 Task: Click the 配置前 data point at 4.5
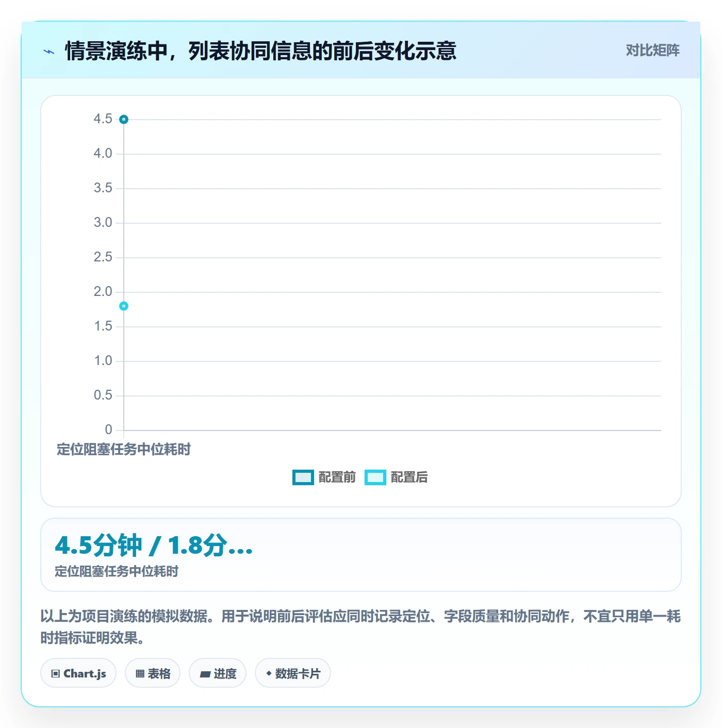pyautogui.click(x=124, y=120)
